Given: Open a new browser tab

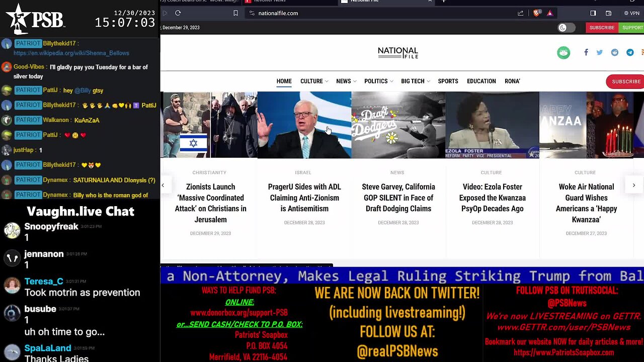Looking at the screenshot, I should coord(443,1).
